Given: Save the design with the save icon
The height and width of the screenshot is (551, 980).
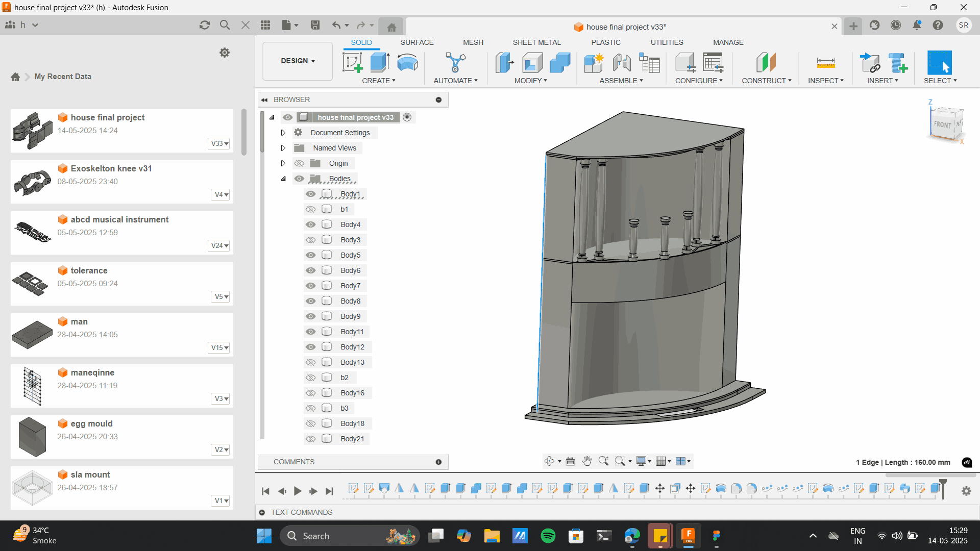Looking at the screenshot, I should [x=315, y=25].
